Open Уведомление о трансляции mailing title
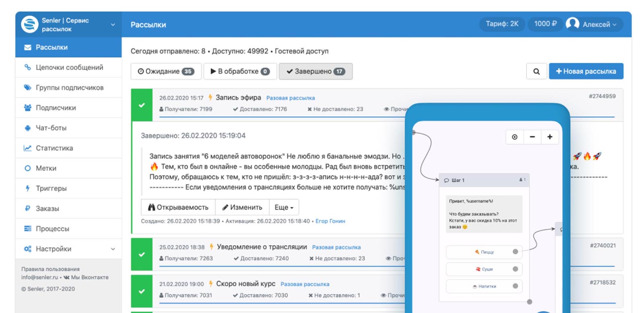 pyautogui.click(x=262, y=247)
